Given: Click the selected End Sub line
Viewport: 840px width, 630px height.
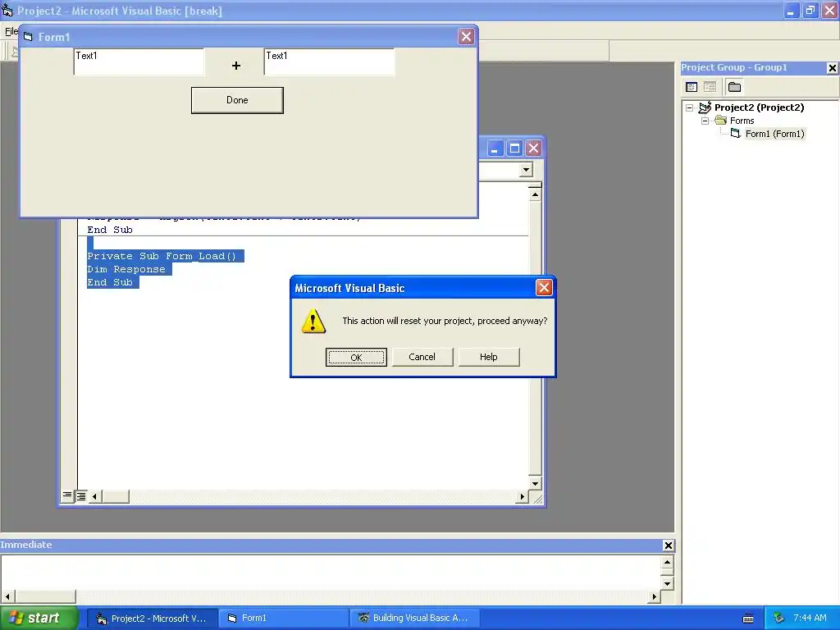Looking at the screenshot, I should (x=110, y=282).
